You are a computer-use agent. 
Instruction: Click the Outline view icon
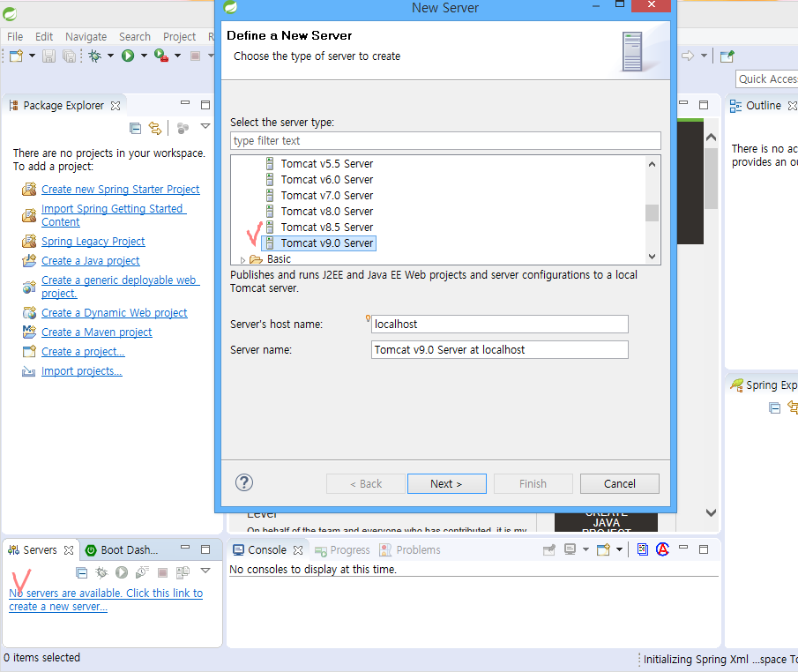735,106
